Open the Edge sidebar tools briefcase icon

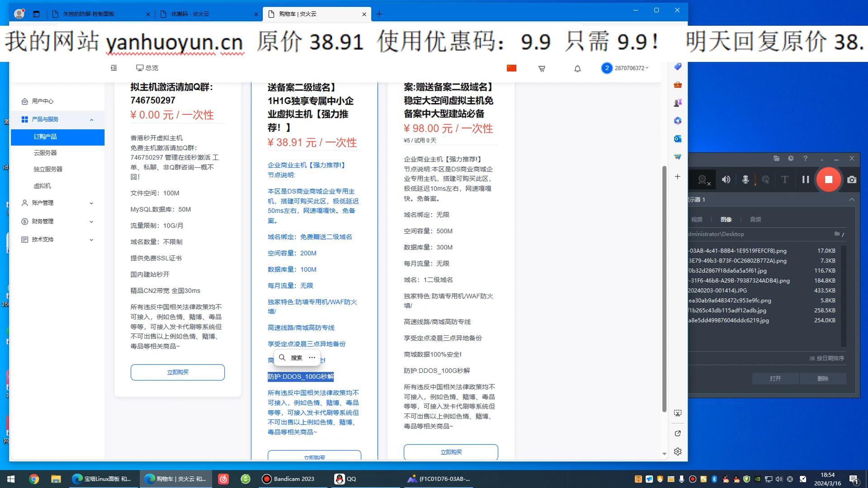coord(677,85)
